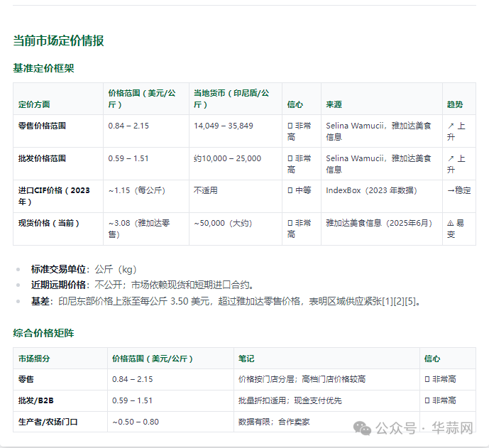Click 非常高 in the 批发/B2B matrix row
The image size is (489, 448).
[440, 400]
